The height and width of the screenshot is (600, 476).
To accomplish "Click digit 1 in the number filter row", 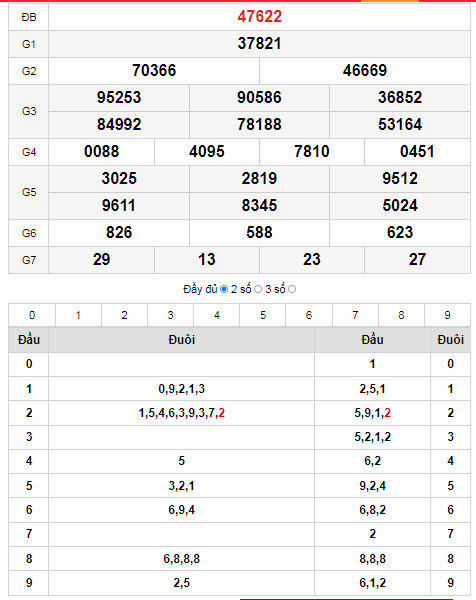I will pos(78,315).
